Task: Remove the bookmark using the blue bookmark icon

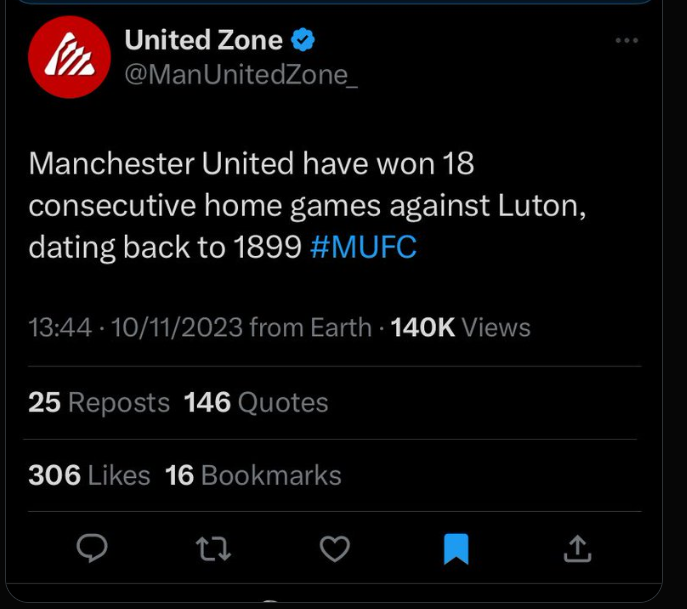Action: click(x=456, y=547)
